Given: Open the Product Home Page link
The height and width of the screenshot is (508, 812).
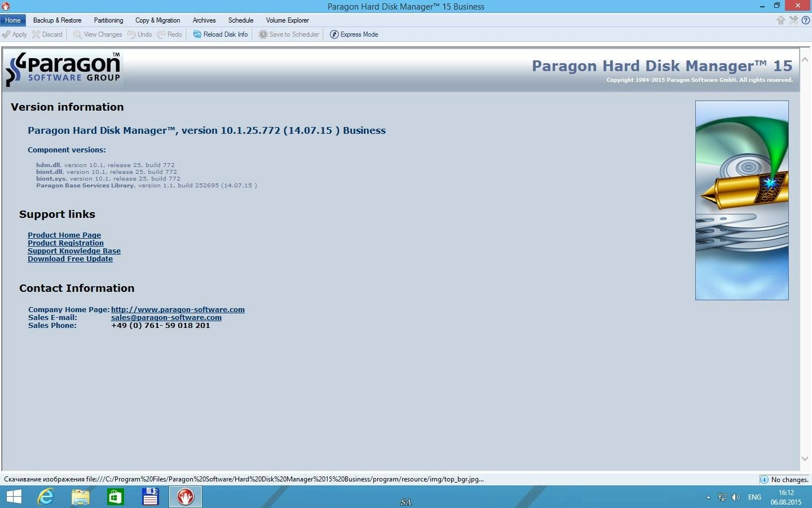Looking at the screenshot, I should point(64,235).
